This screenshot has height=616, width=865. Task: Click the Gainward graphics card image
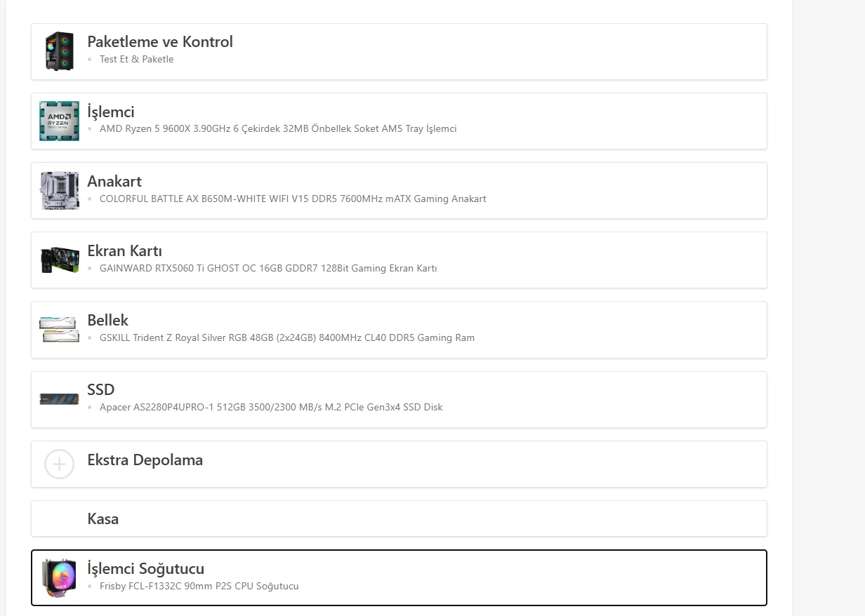click(60, 260)
